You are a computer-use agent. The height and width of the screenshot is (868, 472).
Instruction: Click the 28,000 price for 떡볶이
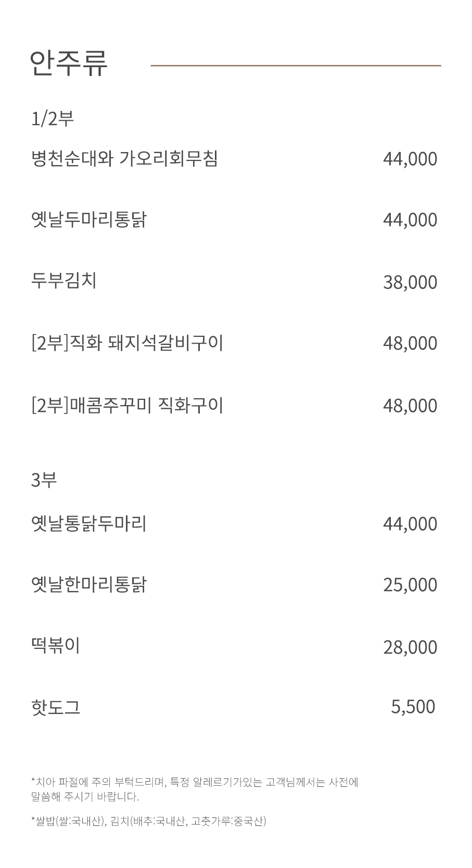[410, 647]
